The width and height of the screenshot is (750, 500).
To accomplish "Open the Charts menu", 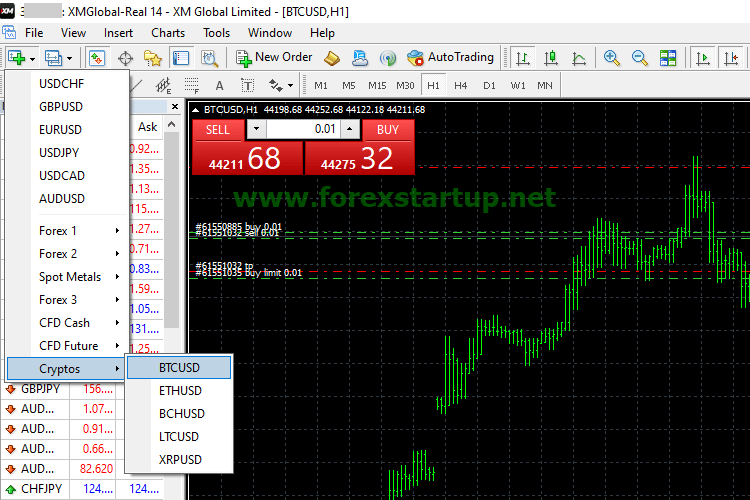I will 168,33.
